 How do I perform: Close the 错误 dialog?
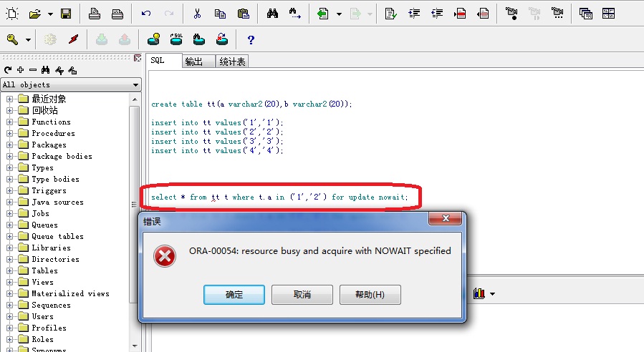click(446, 219)
